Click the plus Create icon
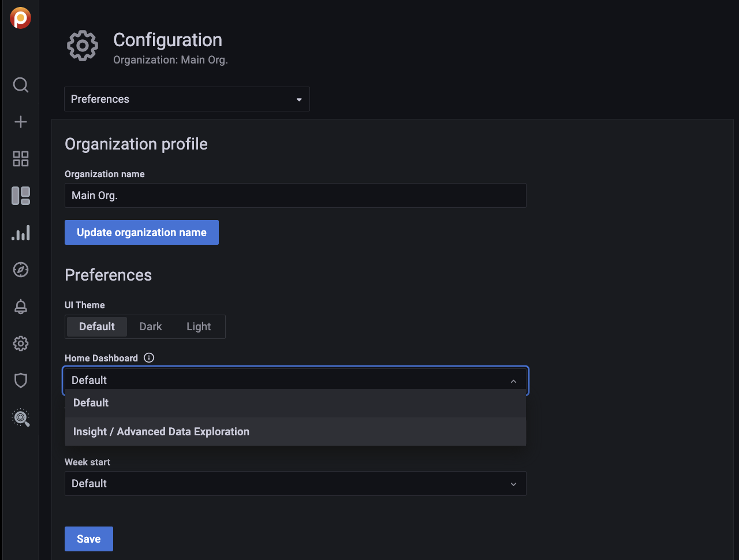The image size is (739, 560). (x=21, y=122)
